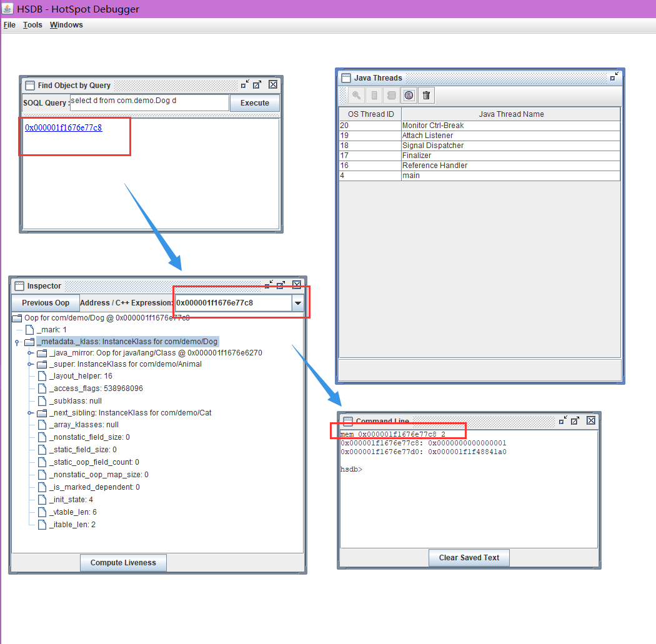Viewport: 656px width, 644px height.
Task: Open the File menu
Action: pos(9,25)
